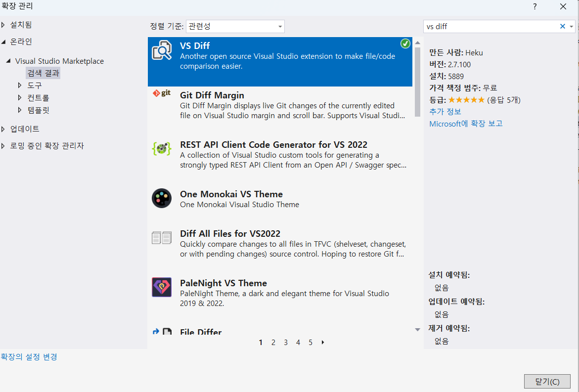Click the REST API Client Code Generator icon
Screen dimensions: 579x392
click(x=162, y=148)
